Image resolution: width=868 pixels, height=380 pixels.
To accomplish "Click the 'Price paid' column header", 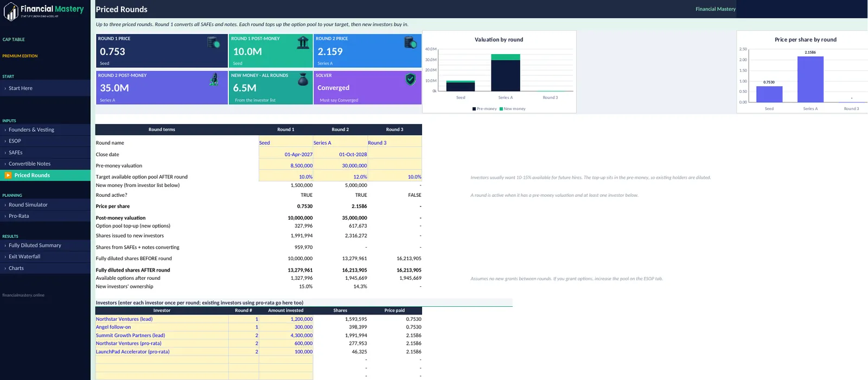I will (x=394, y=311).
